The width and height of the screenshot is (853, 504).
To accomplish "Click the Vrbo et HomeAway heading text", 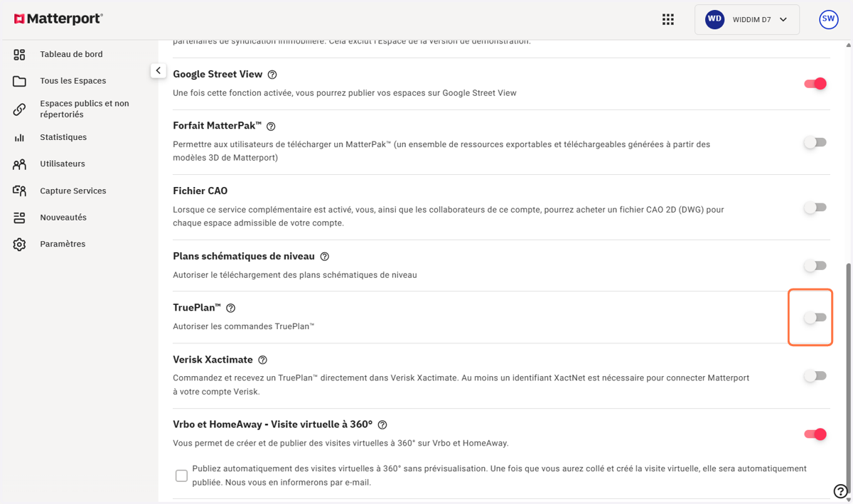I will click(273, 424).
